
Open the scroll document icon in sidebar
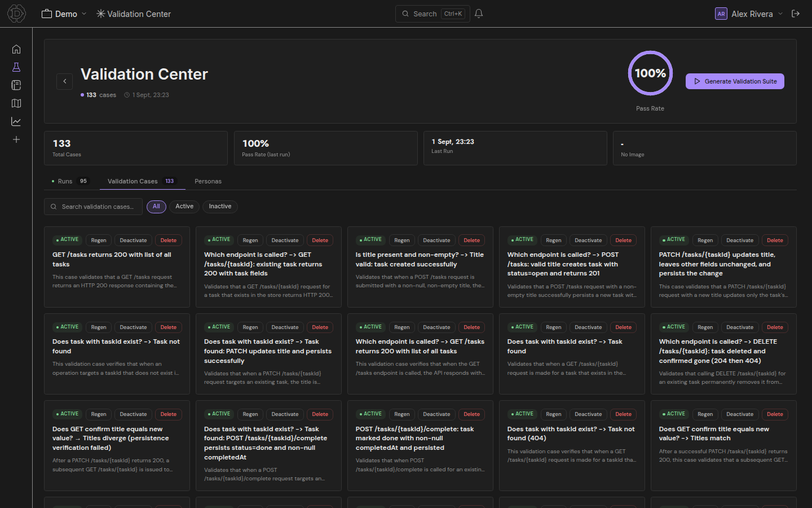(x=16, y=85)
